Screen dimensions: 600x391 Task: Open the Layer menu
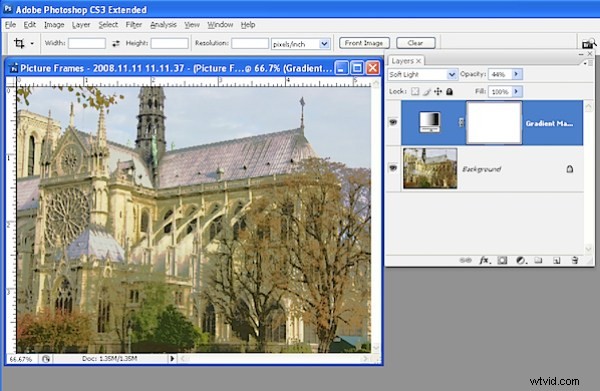[81, 25]
